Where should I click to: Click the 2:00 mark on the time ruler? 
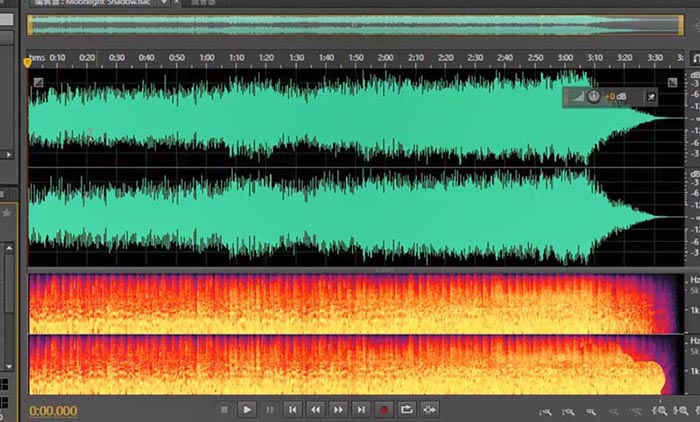385,58
